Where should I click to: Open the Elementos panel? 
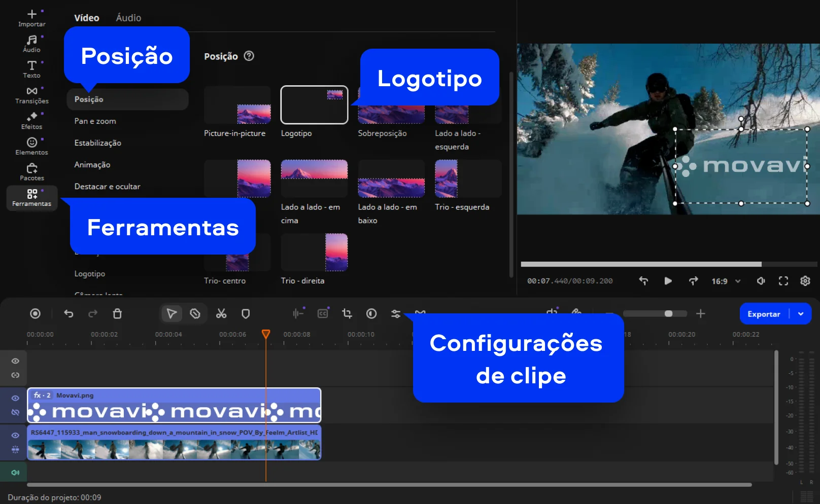pos(31,147)
